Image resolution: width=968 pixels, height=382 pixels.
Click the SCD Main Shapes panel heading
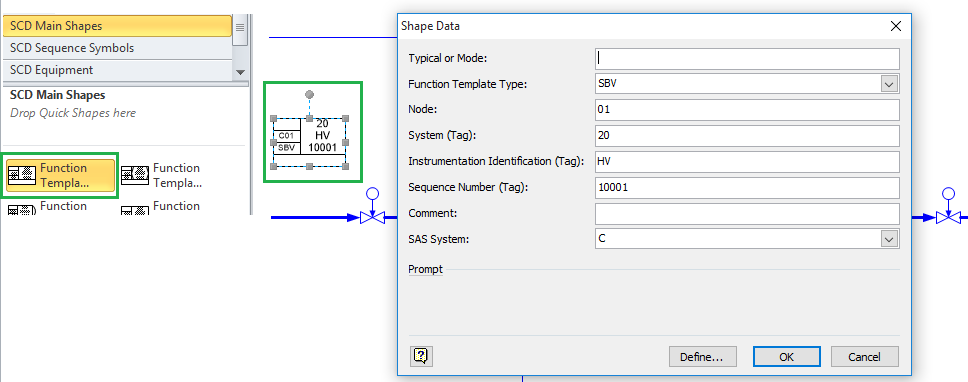click(x=57, y=95)
